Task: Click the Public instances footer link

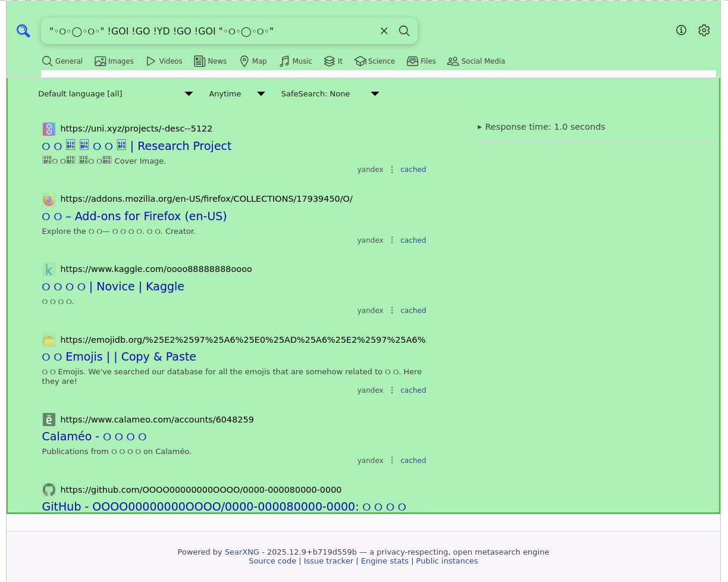Action: click(x=447, y=561)
